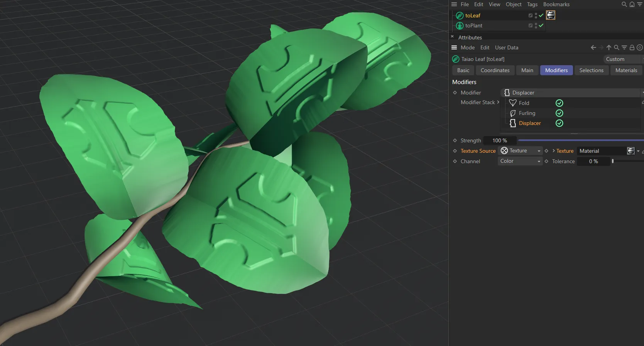Open the Attributes Edit menu
This screenshot has height=346, width=644.
point(485,47)
